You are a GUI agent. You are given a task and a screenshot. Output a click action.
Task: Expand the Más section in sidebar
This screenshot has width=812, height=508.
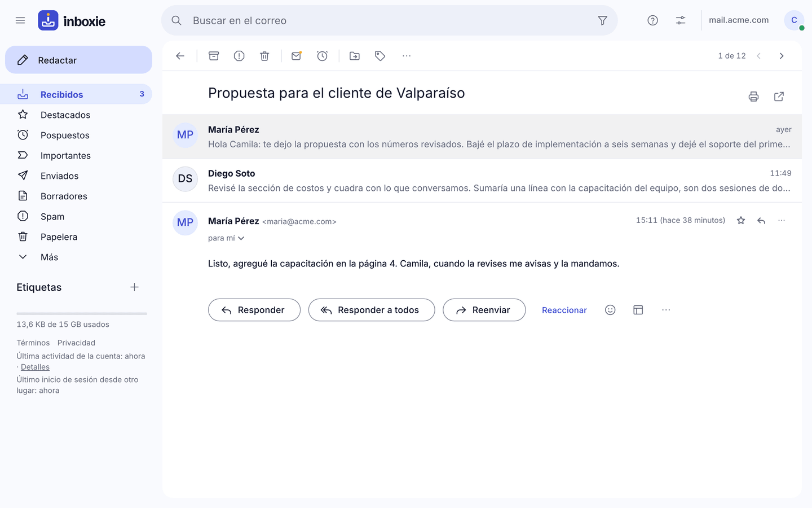76,257
